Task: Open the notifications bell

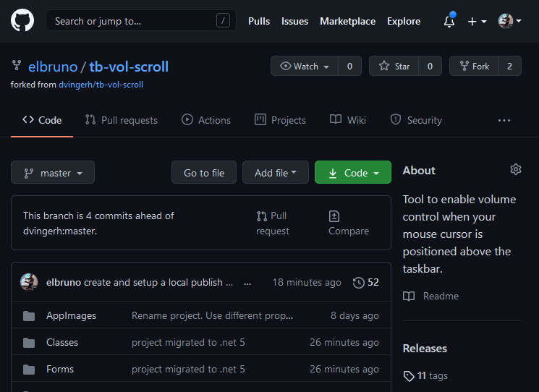Action: coord(449,21)
